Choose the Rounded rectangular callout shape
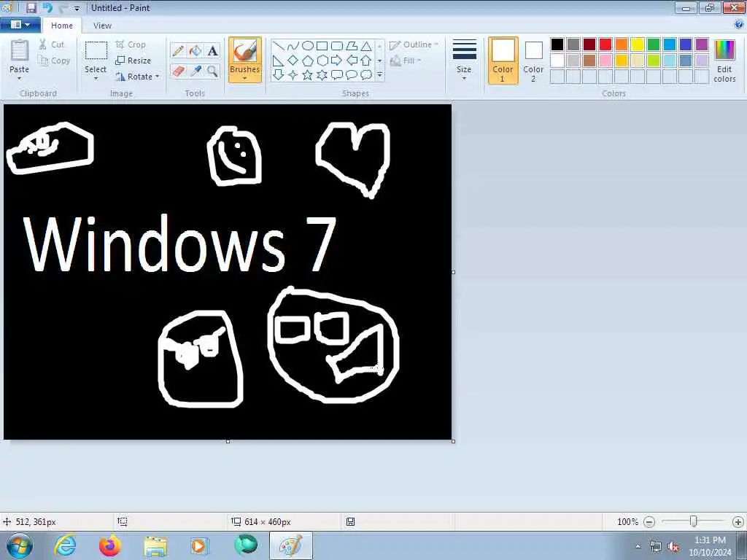Screen dimensions: 747x560 337,75
